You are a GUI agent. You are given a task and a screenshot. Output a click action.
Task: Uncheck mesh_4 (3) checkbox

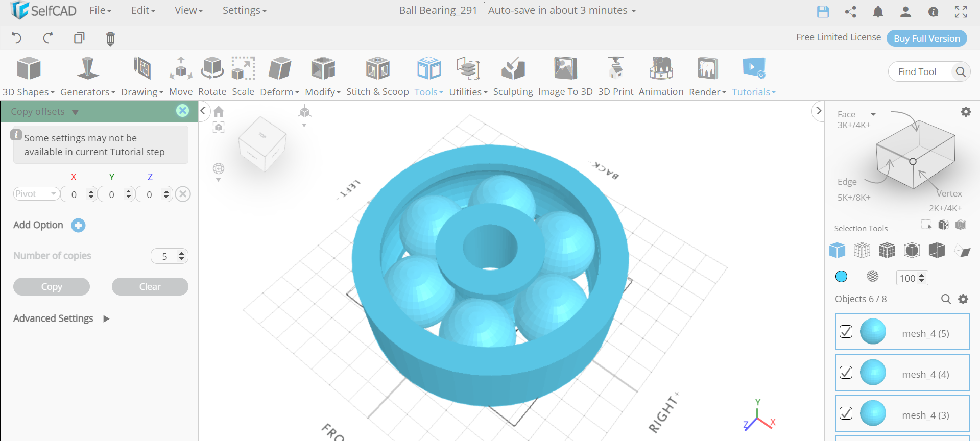[846, 413]
